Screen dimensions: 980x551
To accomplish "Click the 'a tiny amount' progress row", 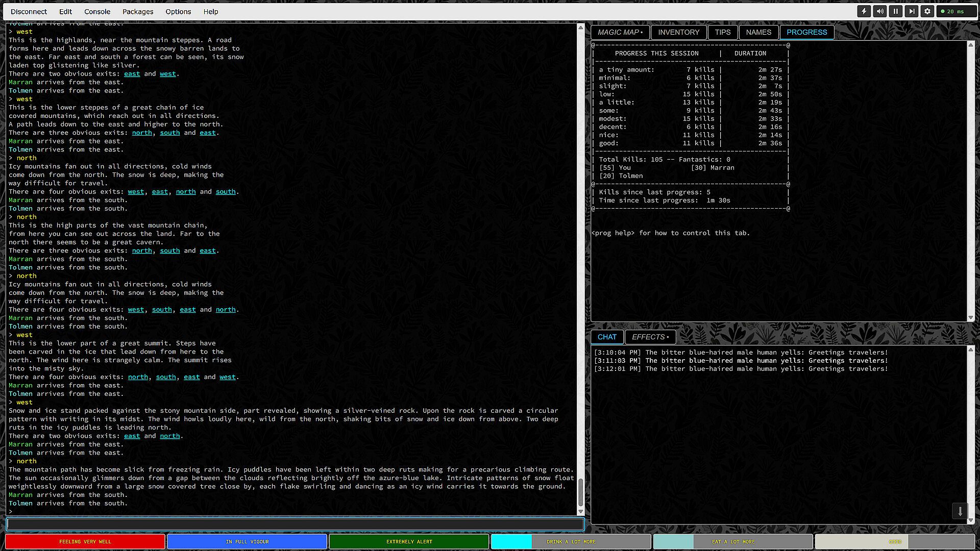I will coord(691,70).
